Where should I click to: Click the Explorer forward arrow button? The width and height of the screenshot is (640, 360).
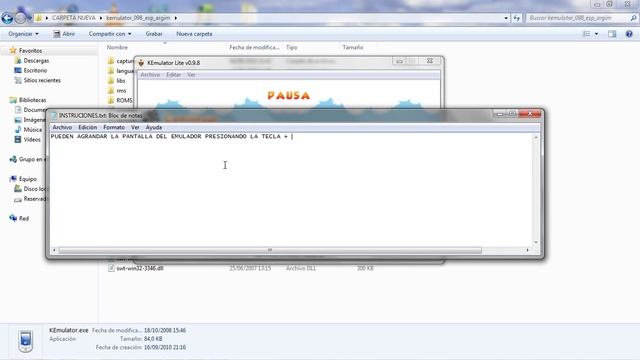pos(20,18)
